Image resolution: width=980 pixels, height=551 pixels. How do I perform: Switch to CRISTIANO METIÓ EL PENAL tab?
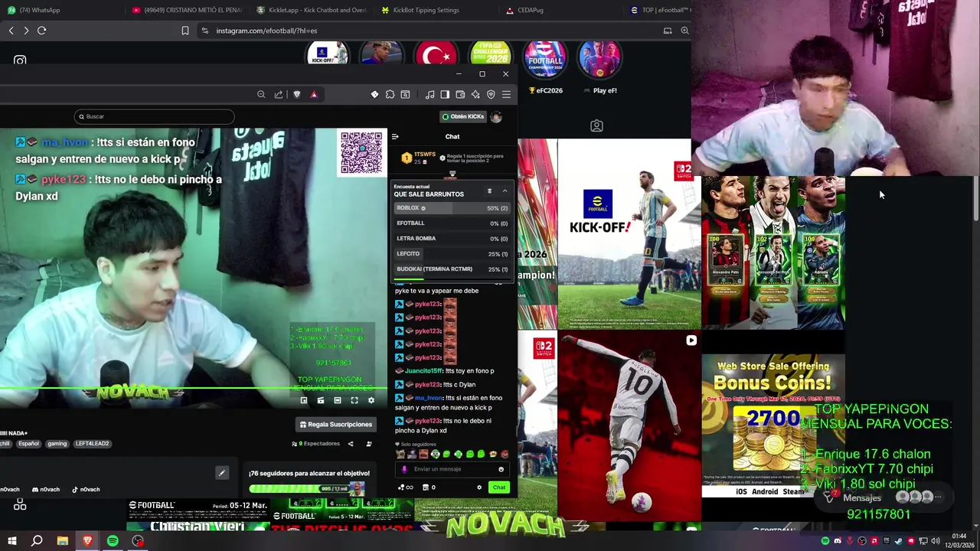(186, 10)
